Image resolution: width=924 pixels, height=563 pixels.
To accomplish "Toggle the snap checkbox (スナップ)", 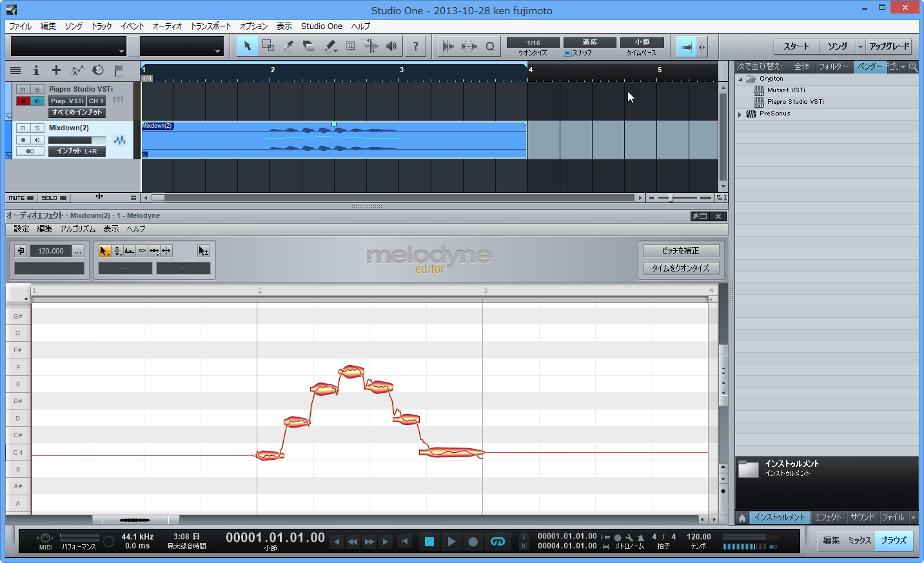I will point(567,53).
